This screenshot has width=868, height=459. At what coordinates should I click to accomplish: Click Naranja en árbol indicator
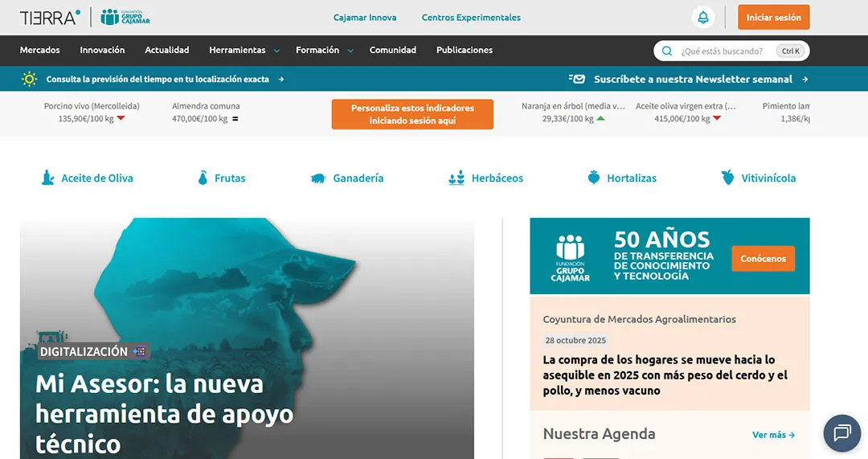pyautogui.click(x=573, y=112)
